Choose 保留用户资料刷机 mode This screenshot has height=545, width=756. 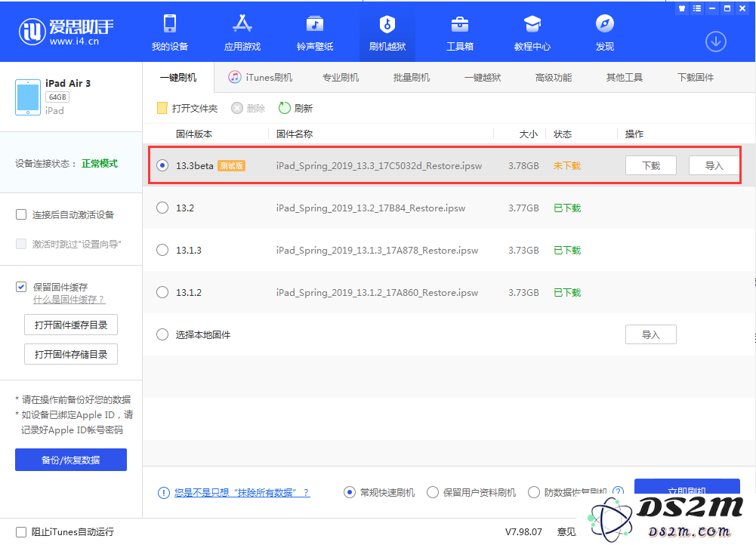(x=433, y=492)
